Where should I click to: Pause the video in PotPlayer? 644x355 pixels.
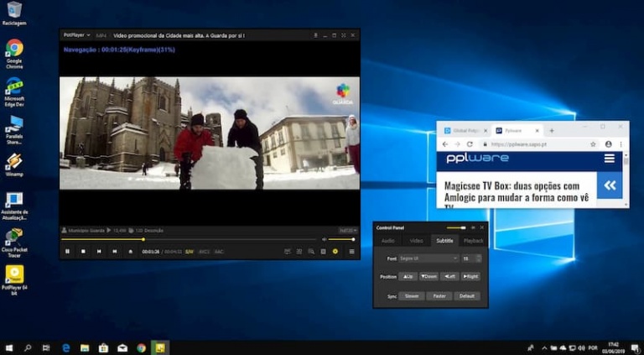67,251
